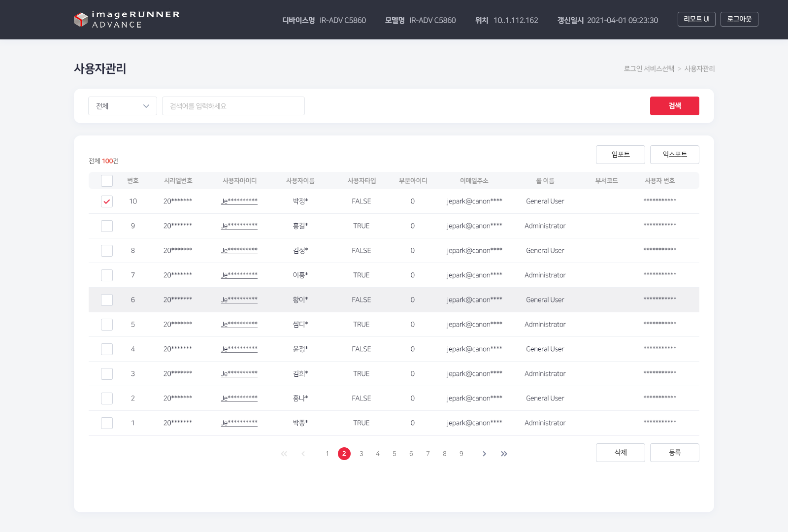Click the 부문아이디 column header
Image resolution: width=788 pixels, height=532 pixels.
click(413, 181)
